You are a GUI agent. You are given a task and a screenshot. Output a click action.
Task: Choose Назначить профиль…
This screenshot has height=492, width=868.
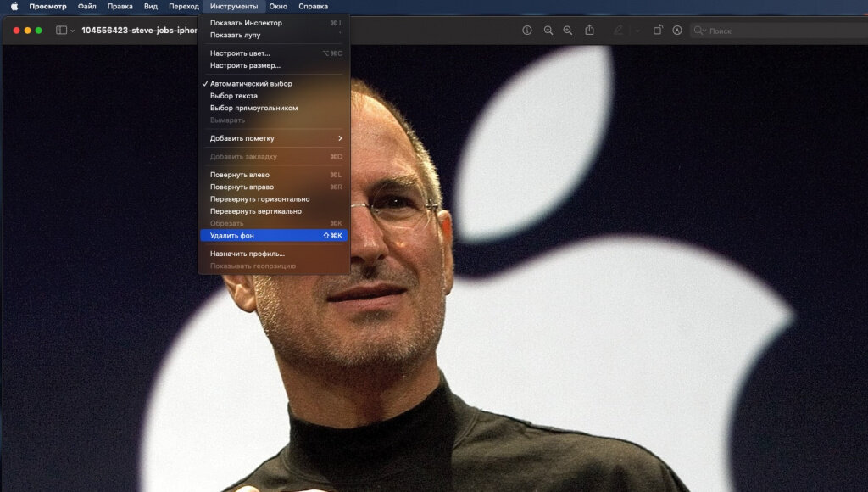tap(274, 254)
